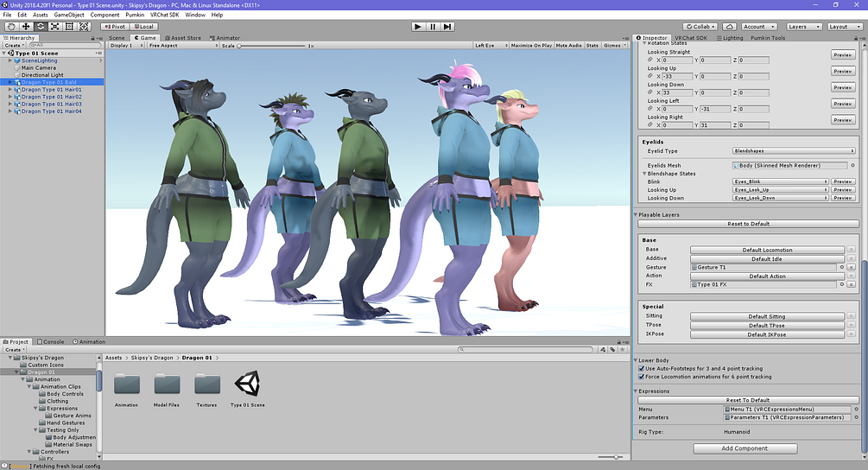Image resolution: width=868 pixels, height=470 pixels.
Task: Open the Pumkin menu
Action: pyautogui.click(x=135, y=15)
